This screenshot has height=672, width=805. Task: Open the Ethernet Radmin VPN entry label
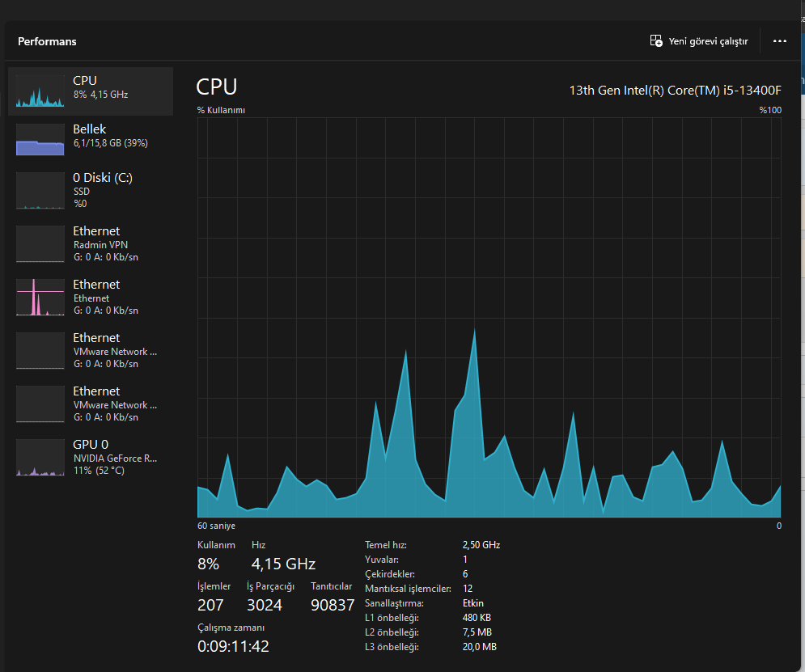[x=96, y=230]
